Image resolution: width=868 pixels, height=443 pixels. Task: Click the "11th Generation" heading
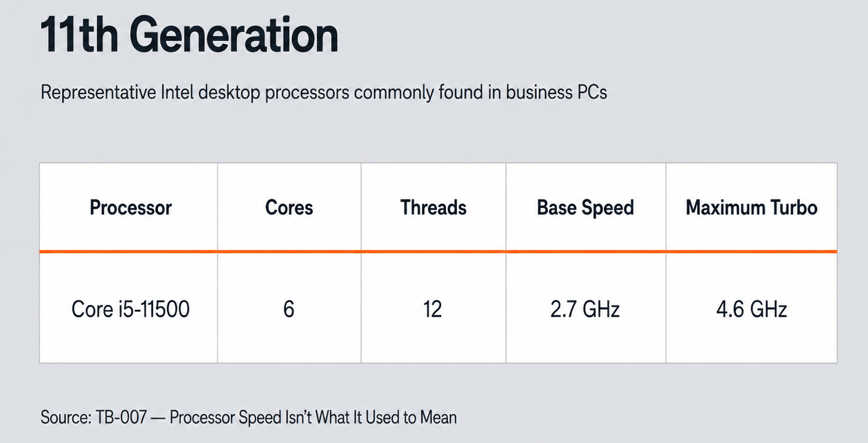(x=189, y=35)
